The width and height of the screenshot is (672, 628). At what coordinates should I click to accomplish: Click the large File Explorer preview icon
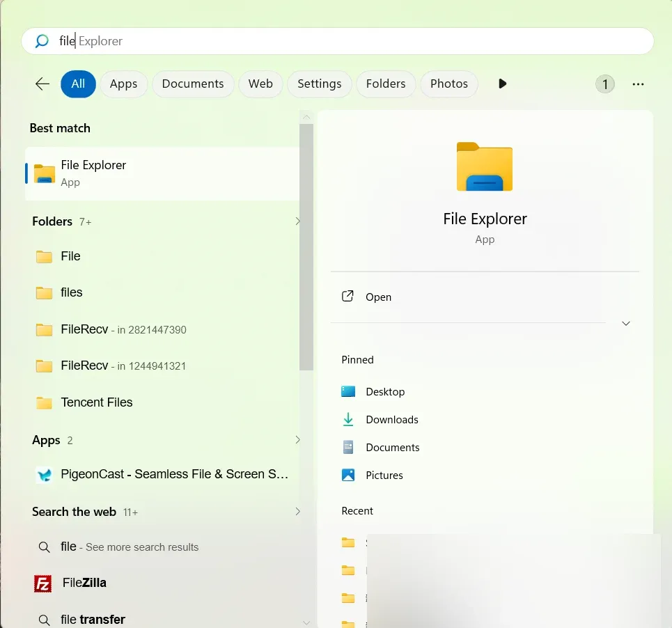(x=485, y=166)
